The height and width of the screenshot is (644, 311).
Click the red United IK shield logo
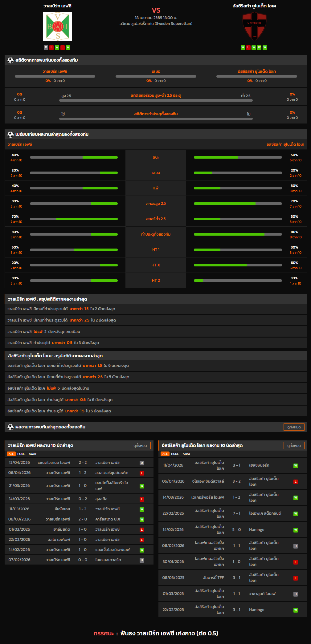pyautogui.click(x=254, y=26)
